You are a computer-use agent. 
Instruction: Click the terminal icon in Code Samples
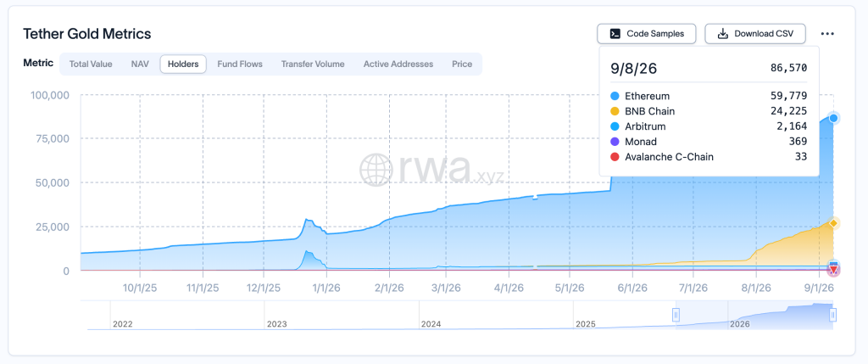[x=615, y=34]
